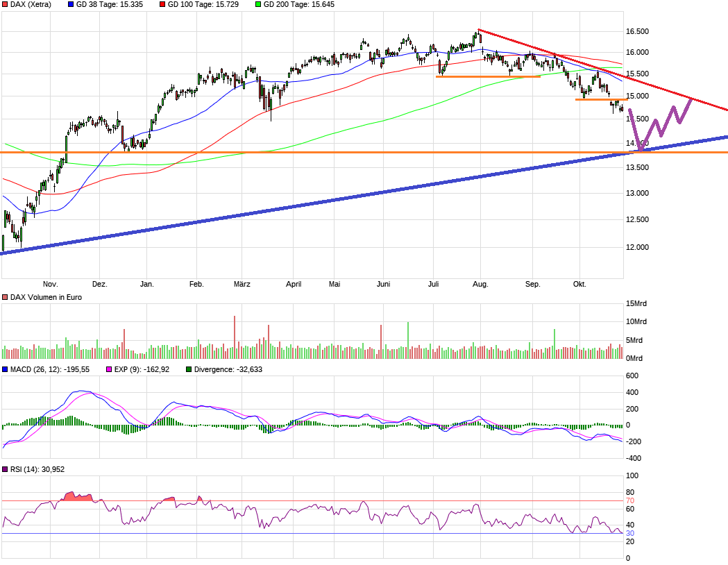Select the 'RSI (14): 30,952' label
The width and height of the screenshot is (728, 565).
click(37, 469)
